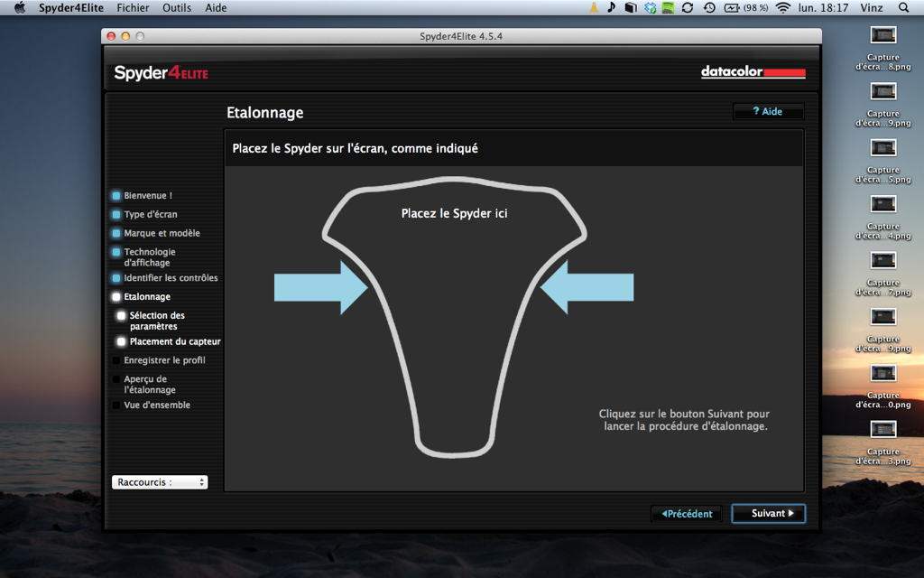Go back with the Précédent button
The image size is (924, 578).
tap(687, 513)
